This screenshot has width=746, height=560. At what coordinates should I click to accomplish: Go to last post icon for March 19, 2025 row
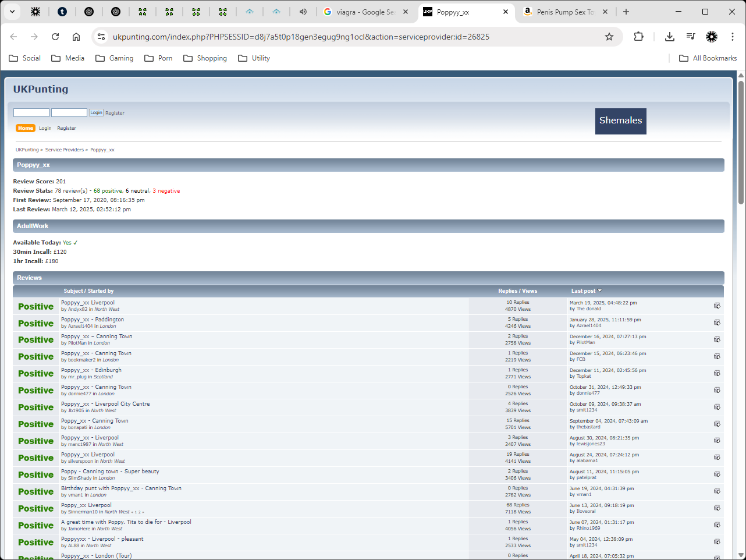(717, 306)
